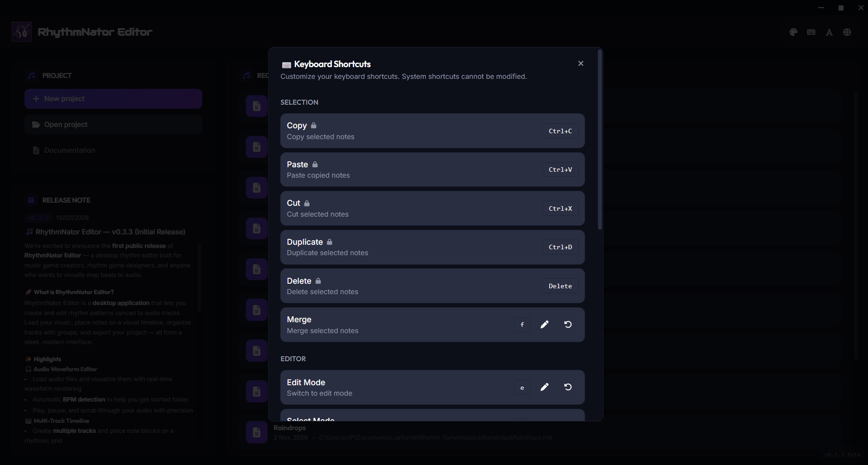Screen dimensions: 868x465
Task: Click the Raindrops file document icon
Action: (x=256, y=432)
